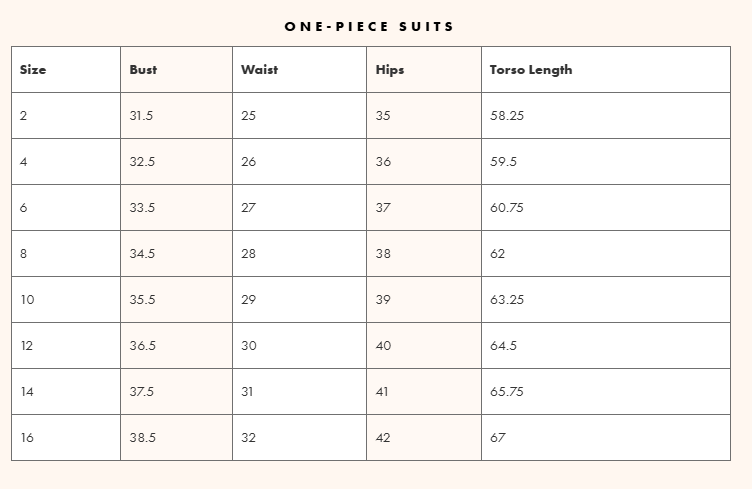
Task: Select the size 14 row label
Action: [27, 392]
